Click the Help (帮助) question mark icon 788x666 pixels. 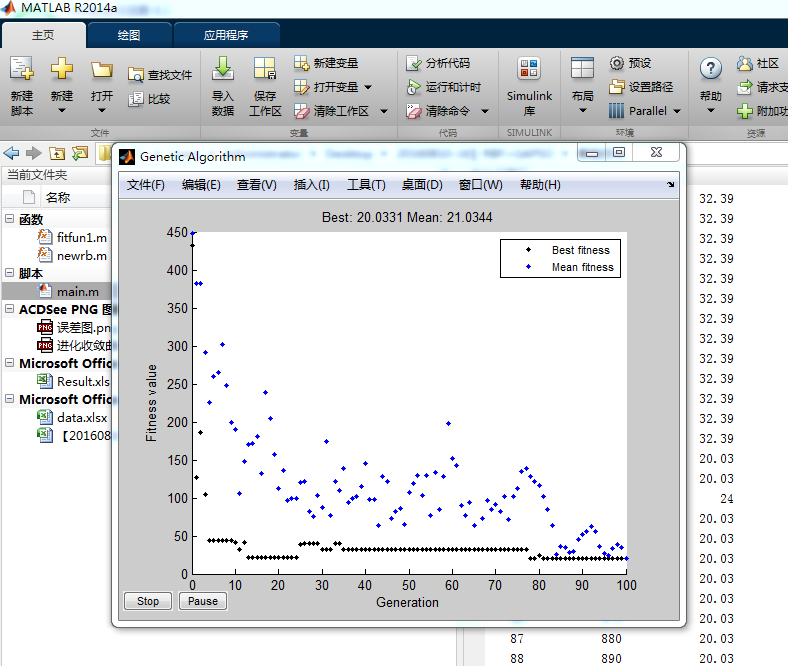(711, 68)
